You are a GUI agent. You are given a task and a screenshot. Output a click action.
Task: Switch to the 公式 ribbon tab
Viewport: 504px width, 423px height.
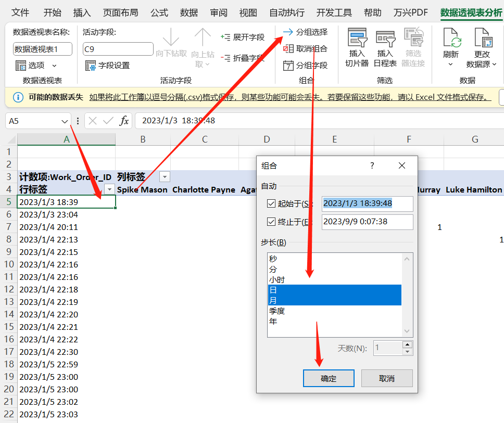coord(159,12)
